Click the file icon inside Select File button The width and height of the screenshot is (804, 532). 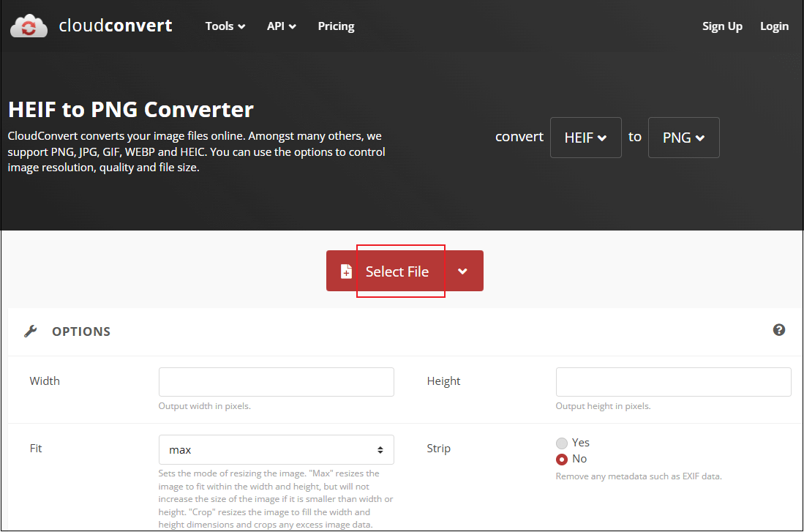(x=345, y=271)
